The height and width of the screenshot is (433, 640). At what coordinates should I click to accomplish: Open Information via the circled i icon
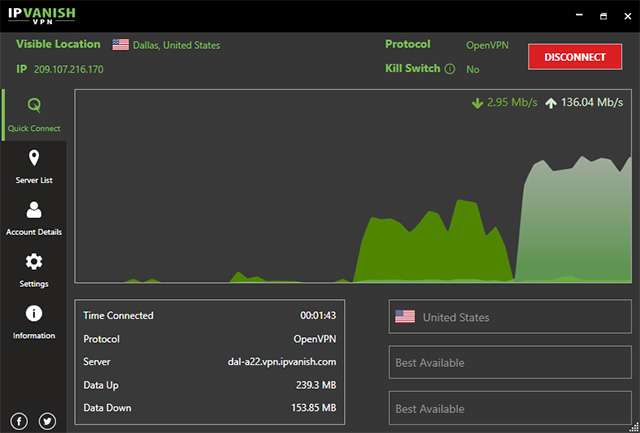point(34,313)
